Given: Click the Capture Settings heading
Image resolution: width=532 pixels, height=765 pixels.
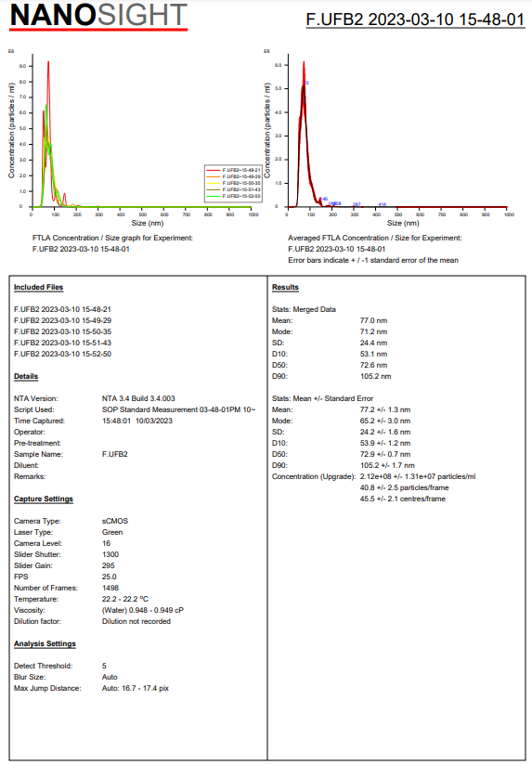Looking at the screenshot, I should (x=44, y=499).
